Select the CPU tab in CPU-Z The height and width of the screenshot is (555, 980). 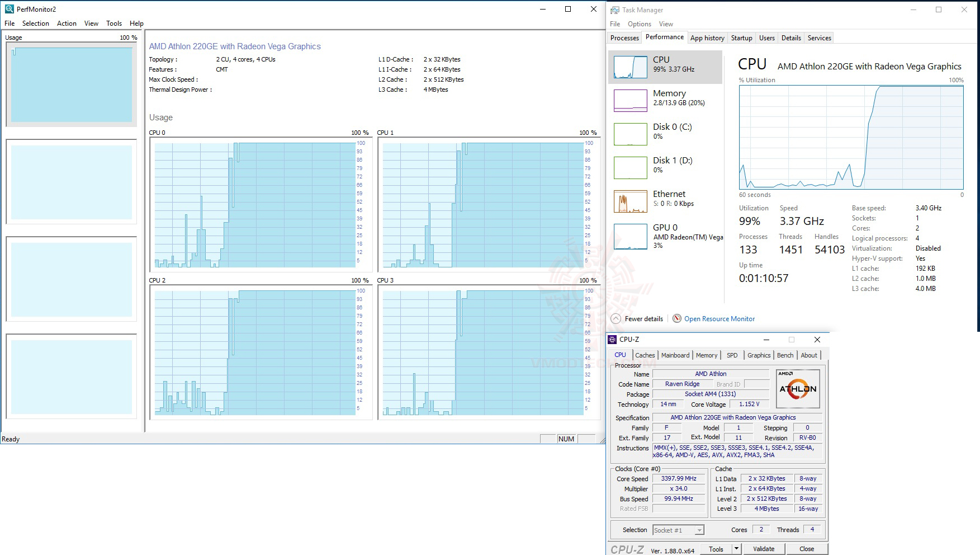621,355
